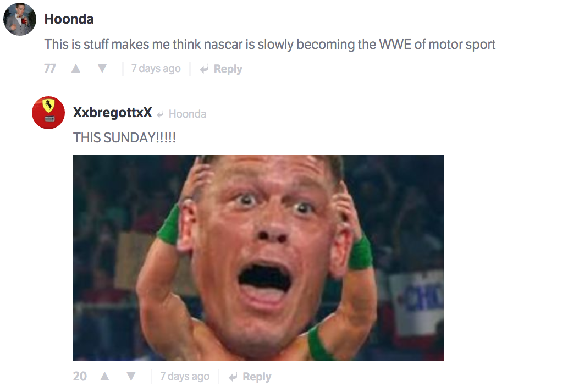Open the timestamp under the wrestler image
The image size is (579, 392).
click(185, 376)
